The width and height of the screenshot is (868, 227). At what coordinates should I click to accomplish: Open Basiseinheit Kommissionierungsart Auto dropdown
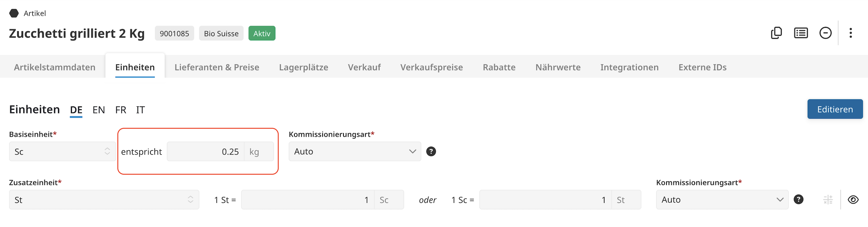[355, 151]
